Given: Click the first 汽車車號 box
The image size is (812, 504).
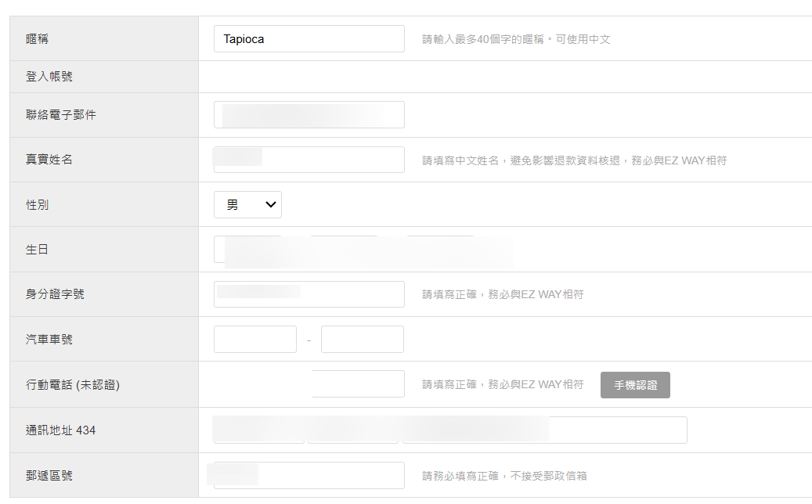Looking at the screenshot, I should [x=255, y=340].
